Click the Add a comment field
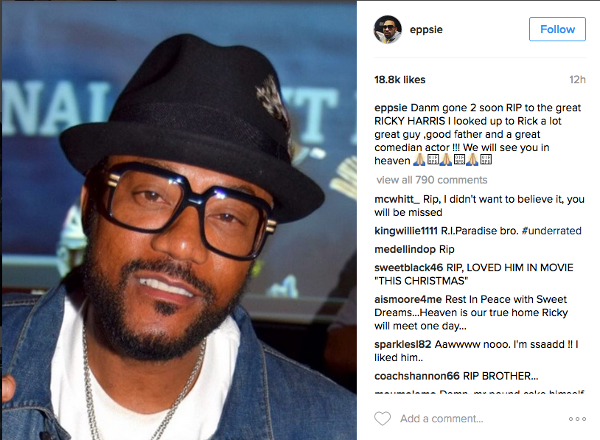This screenshot has width=600, height=440. tap(442, 419)
